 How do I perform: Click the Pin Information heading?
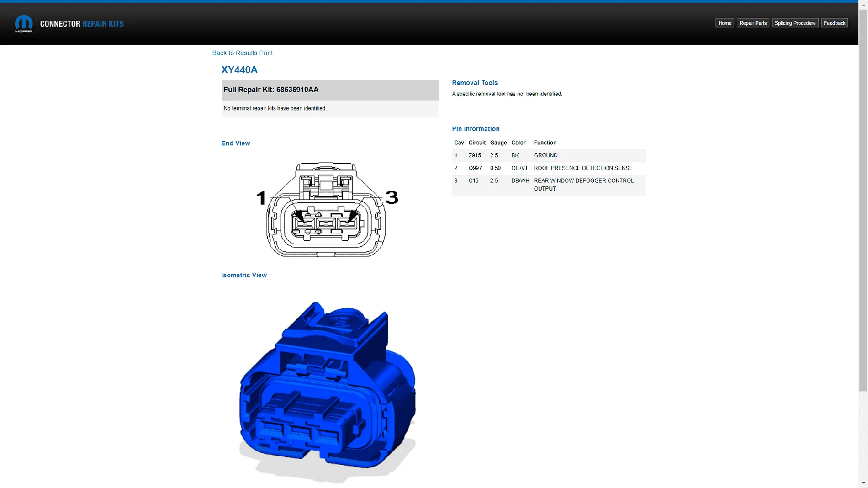[x=476, y=129]
